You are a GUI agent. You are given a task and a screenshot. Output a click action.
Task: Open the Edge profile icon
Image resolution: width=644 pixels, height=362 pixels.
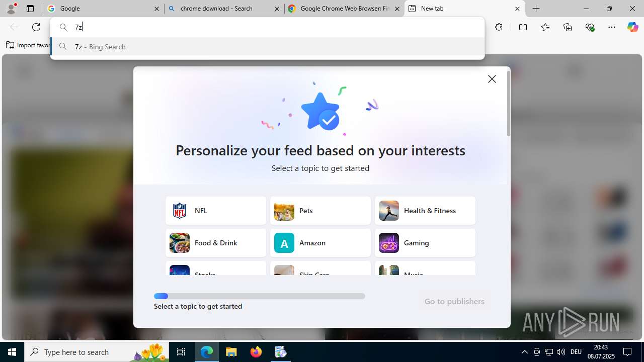(11, 9)
